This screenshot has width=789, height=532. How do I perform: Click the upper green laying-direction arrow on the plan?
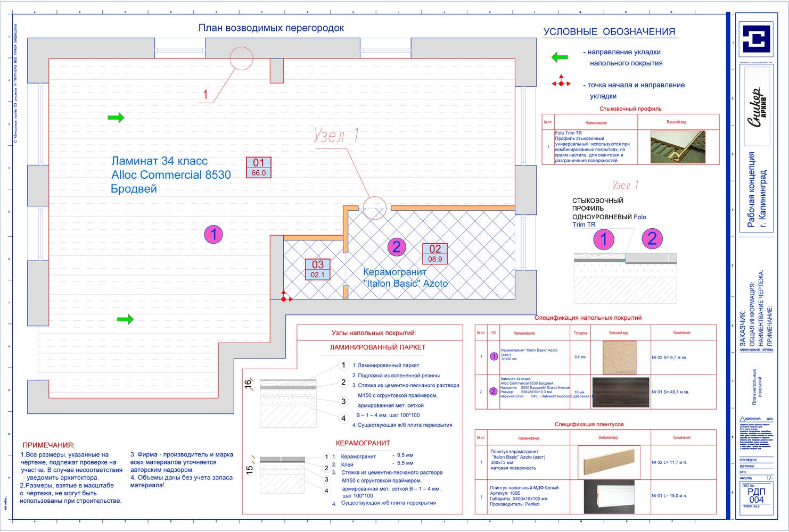coord(116,117)
